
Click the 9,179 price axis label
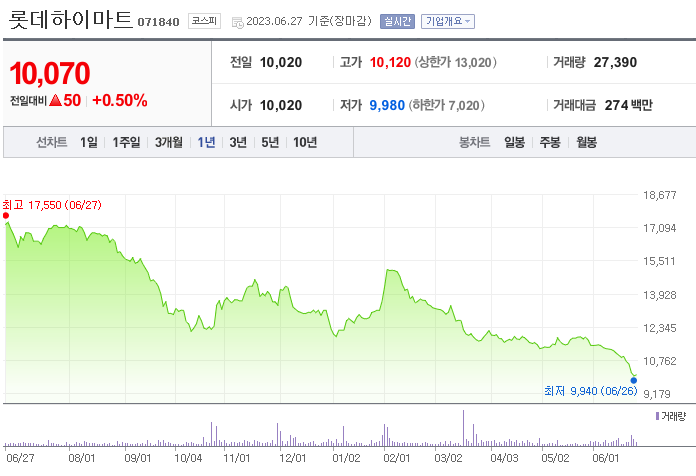tap(657, 394)
